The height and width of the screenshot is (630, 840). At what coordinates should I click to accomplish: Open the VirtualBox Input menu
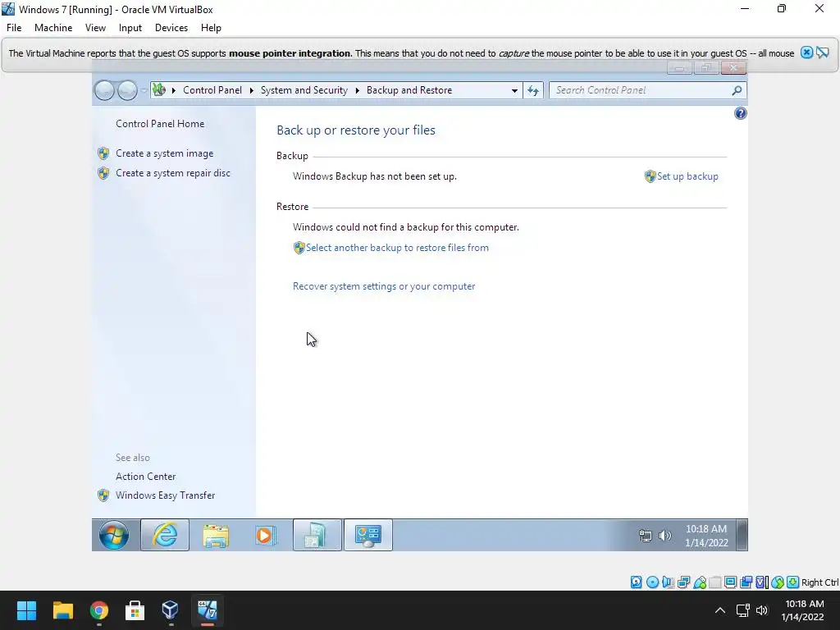tap(130, 28)
